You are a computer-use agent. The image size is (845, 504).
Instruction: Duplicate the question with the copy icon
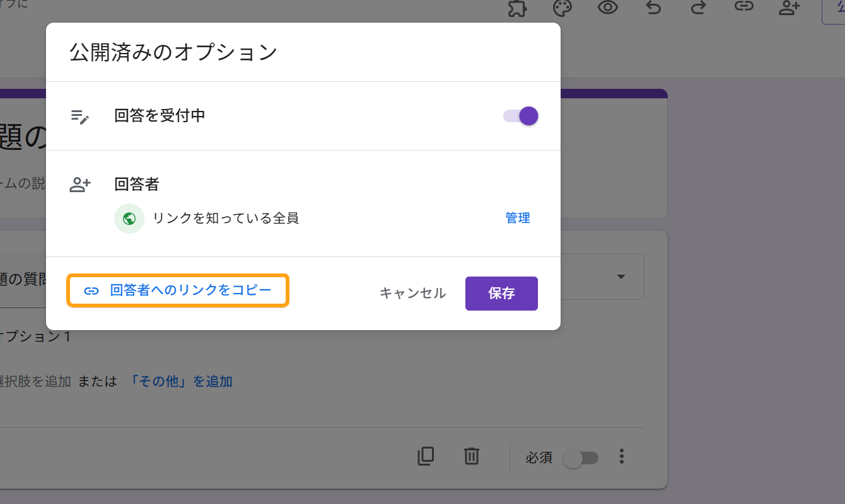click(x=426, y=456)
